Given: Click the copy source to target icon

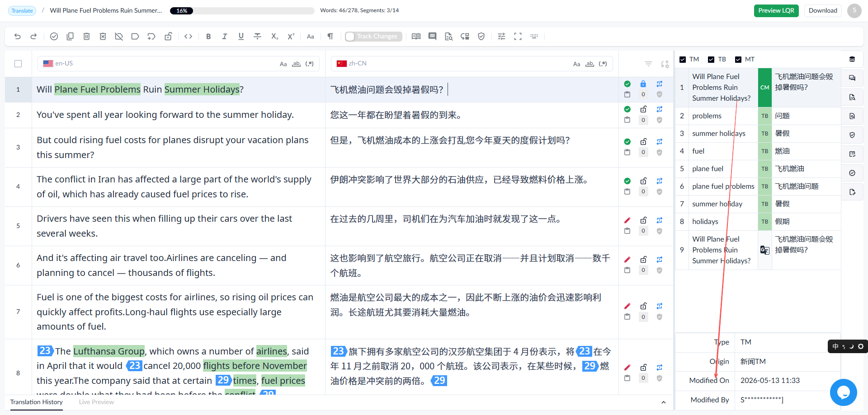Looking at the screenshot, I should 70,37.
